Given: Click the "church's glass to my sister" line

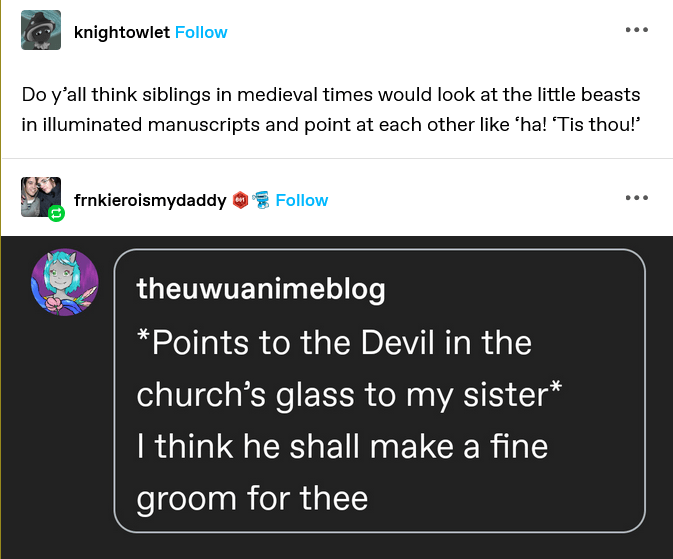Looking at the screenshot, I should click(348, 394).
